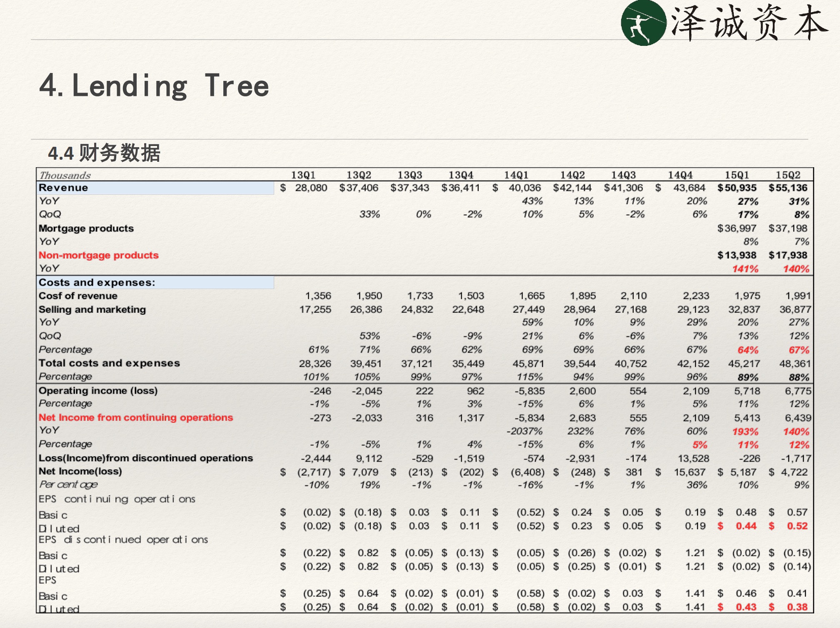The height and width of the screenshot is (628, 840).
Task: Click the operating income value '-5,835'
Action: (529, 391)
